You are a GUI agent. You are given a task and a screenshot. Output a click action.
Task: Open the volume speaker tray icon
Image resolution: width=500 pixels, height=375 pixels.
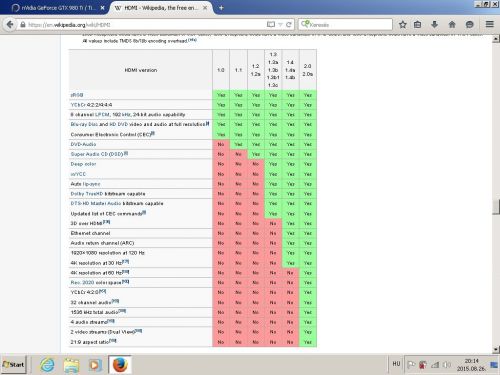[447, 365]
